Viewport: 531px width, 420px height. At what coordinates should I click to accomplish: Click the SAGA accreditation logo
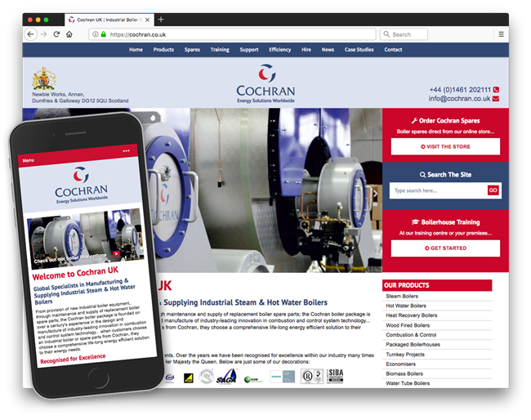coord(226,377)
